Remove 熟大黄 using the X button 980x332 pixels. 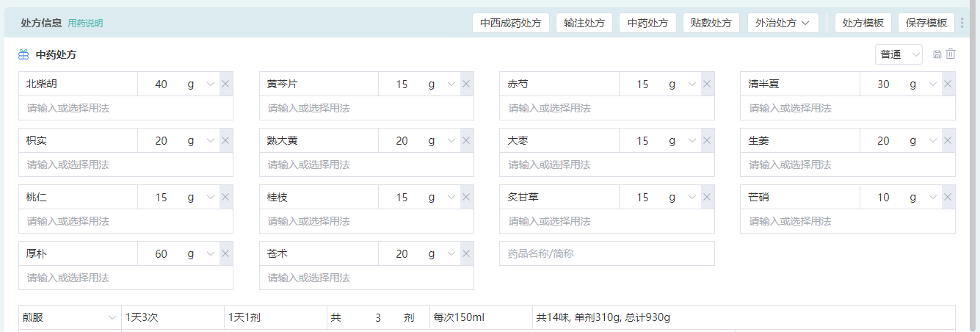click(x=466, y=141)
